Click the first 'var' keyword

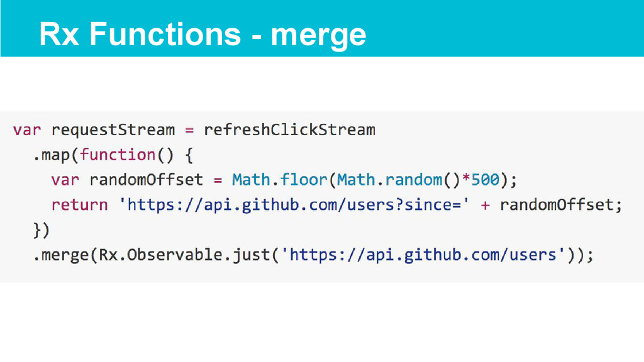click(x=27, y=131)
